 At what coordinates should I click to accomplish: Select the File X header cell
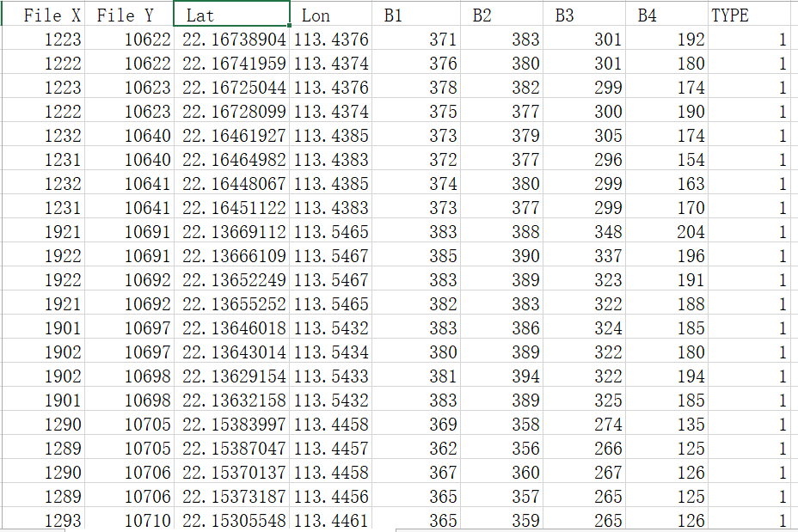pos(44,15)
